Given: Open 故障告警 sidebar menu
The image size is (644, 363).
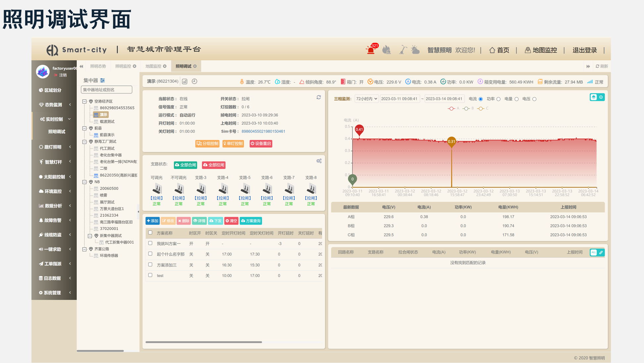Looking at the screenshot, I should point(54,220).
